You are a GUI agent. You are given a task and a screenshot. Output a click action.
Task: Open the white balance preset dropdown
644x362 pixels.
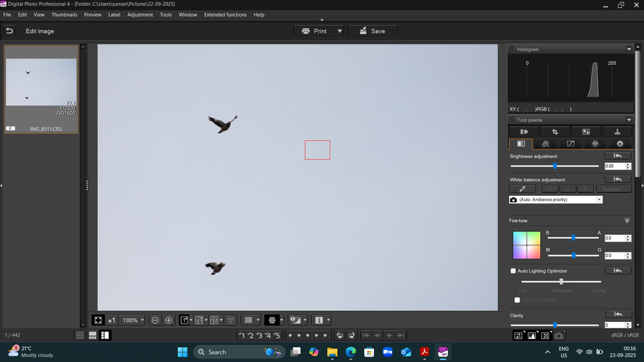point(556,200)
